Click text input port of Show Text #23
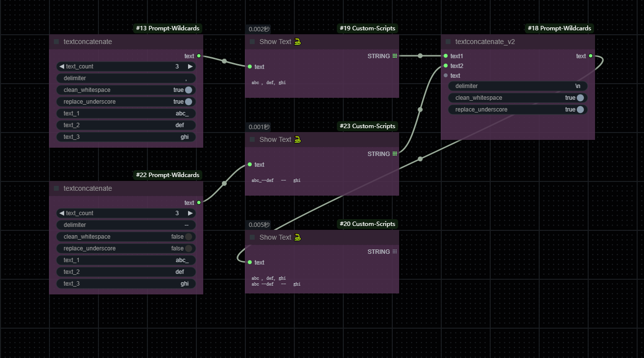Image resolution: width=644 pixels, height=358 pixels. click(250, 164)
